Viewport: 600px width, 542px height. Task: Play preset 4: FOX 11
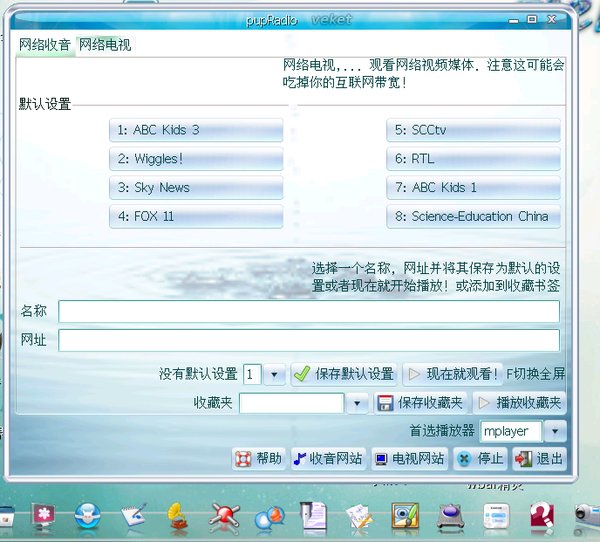[196, 217]
